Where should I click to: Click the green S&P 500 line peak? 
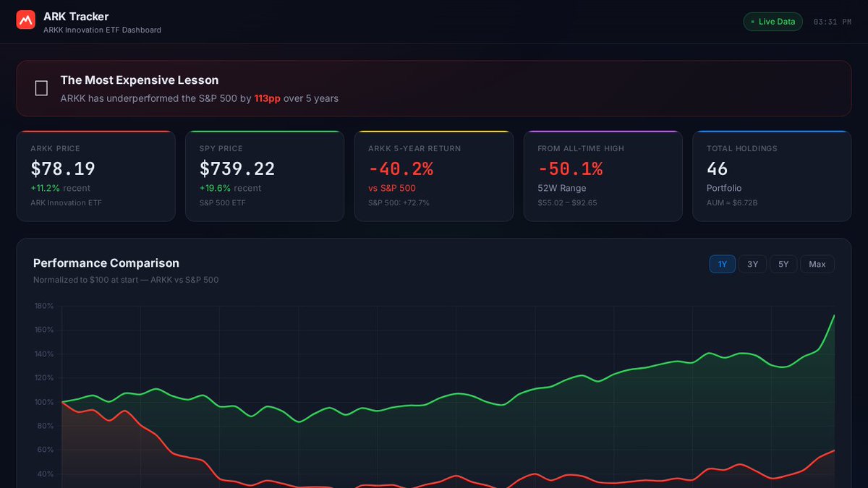point(834,315)
